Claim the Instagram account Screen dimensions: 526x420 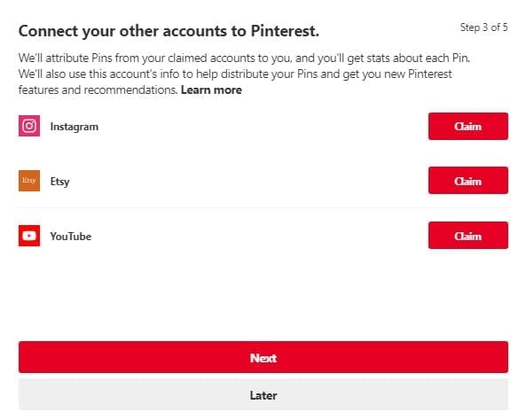coord(468,127)
